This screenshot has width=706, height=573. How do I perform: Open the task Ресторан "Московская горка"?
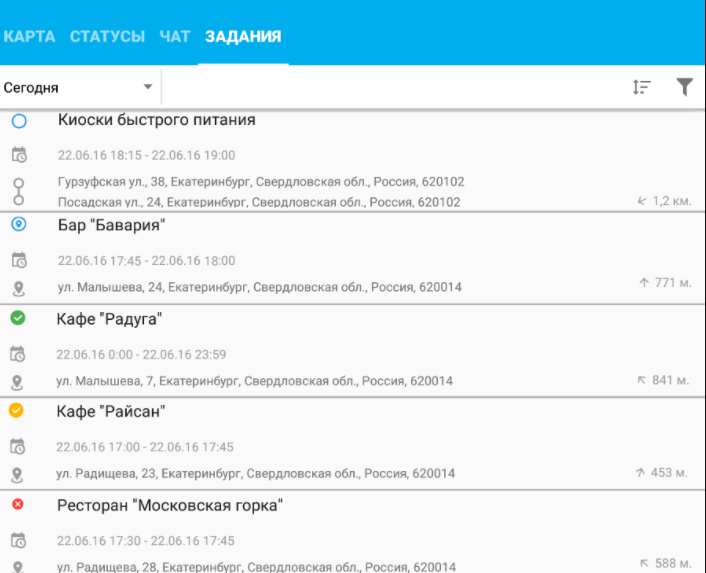click(170, 505)
